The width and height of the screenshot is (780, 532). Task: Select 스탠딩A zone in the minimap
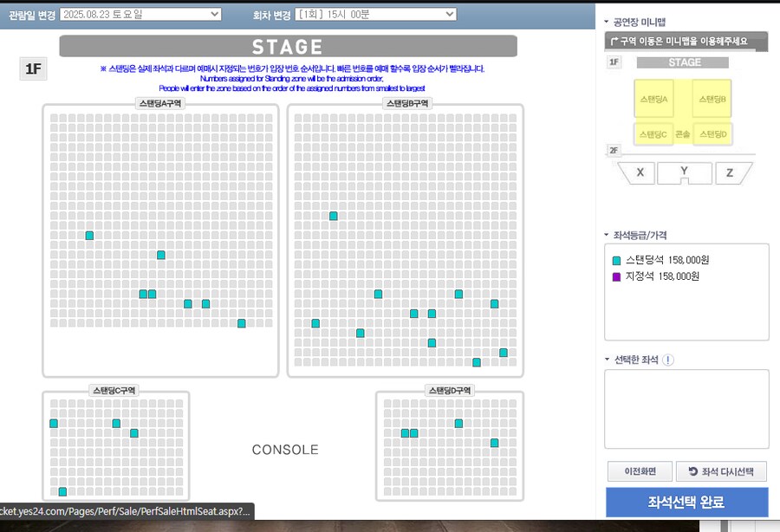click(x=654, y=99)
